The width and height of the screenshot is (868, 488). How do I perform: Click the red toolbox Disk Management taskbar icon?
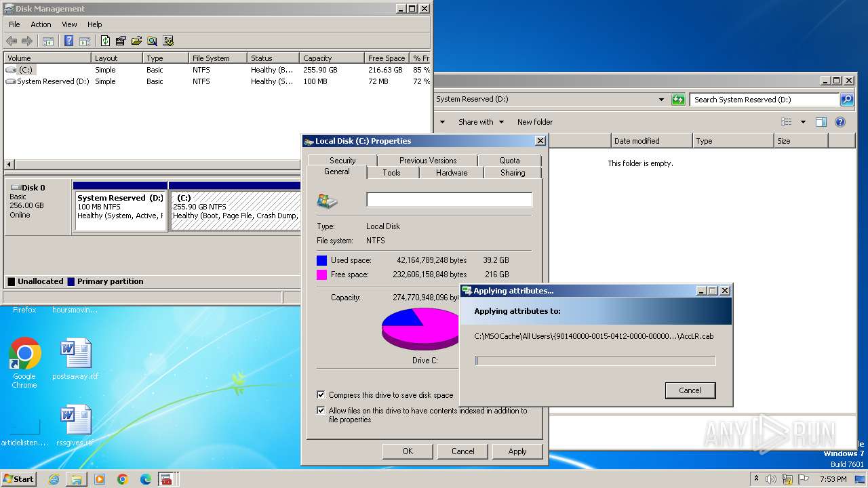(166, 479)
